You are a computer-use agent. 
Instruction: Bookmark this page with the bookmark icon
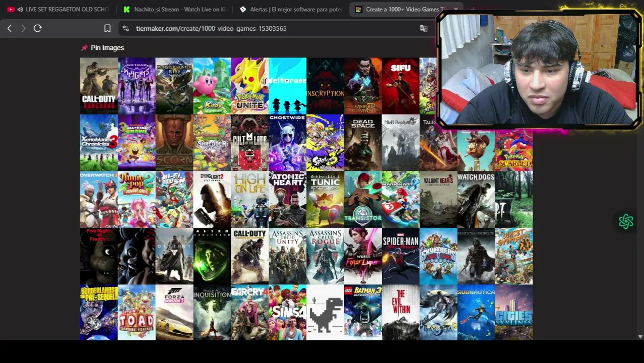(x=107, y=28)
